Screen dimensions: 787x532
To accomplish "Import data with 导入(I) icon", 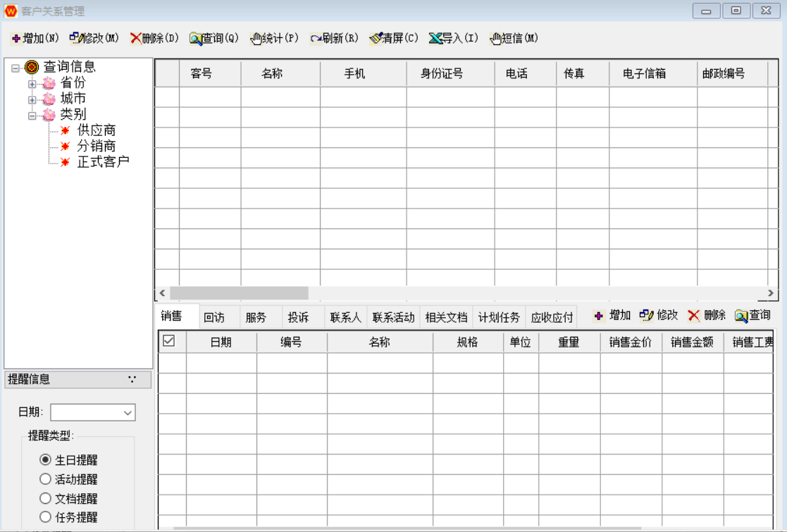I will [436, 39].
